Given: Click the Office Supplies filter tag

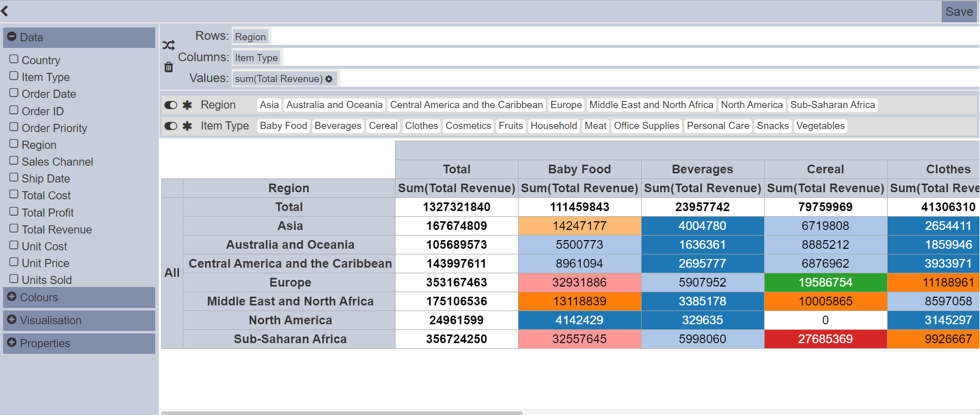Looking at the screenshot, I should (x=647, y=126).
